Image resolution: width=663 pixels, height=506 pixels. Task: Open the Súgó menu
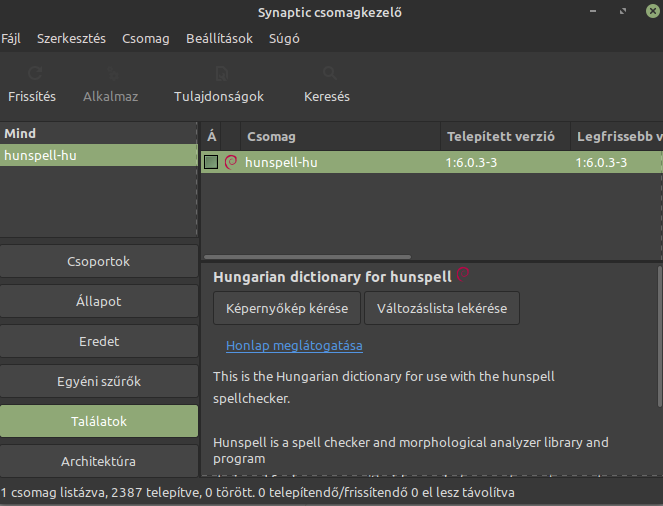[x=284, y=38]
